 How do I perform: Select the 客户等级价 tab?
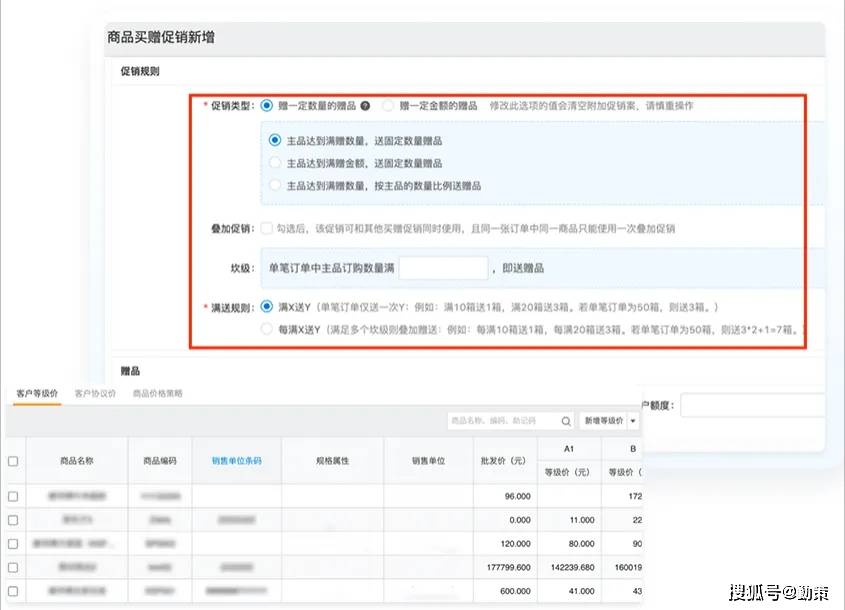[x=36, y=394]
